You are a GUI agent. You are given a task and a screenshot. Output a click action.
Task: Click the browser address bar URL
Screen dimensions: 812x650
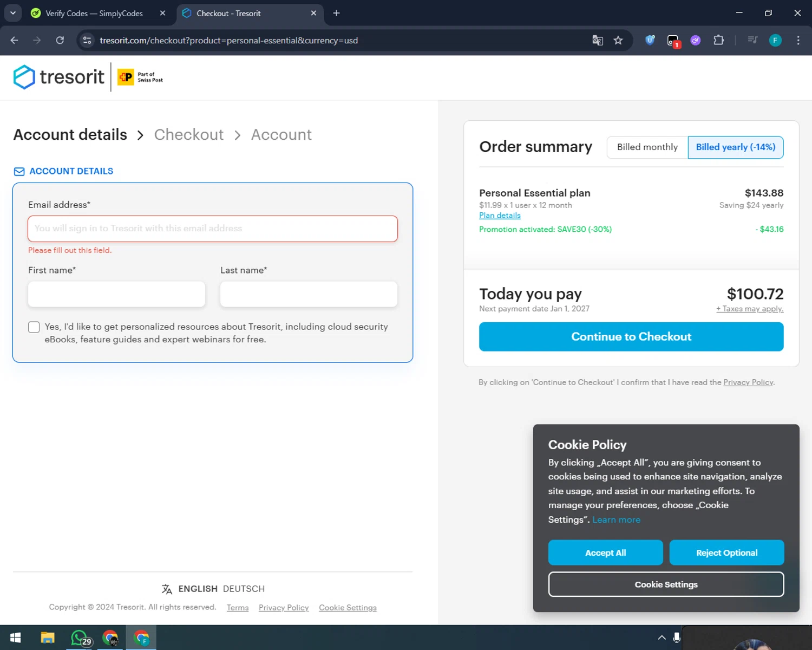click(228, 41)
